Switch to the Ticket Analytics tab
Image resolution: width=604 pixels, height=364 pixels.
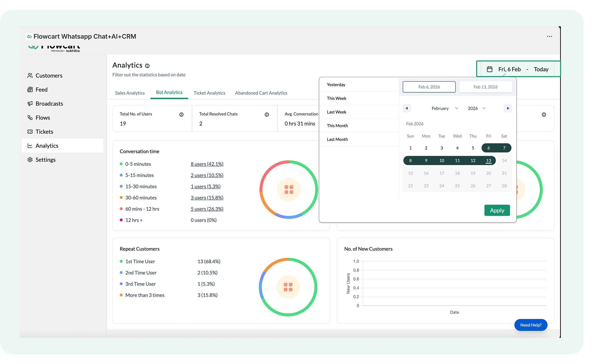coord(209,93)
